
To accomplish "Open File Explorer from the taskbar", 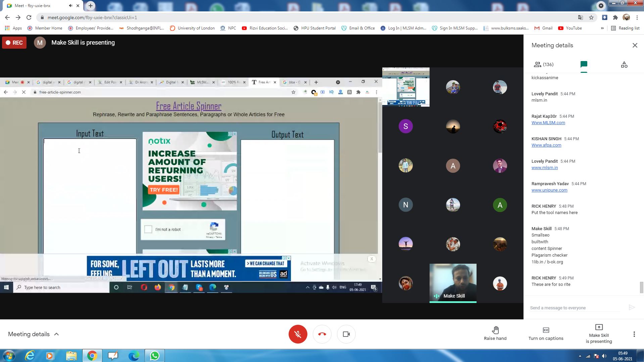I will (x=71, y=356).
